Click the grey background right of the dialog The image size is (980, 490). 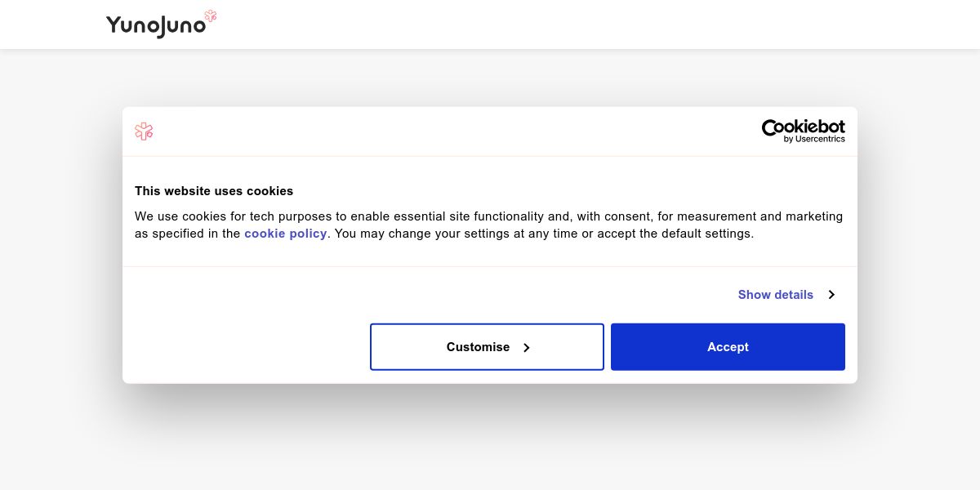[919, 245]
